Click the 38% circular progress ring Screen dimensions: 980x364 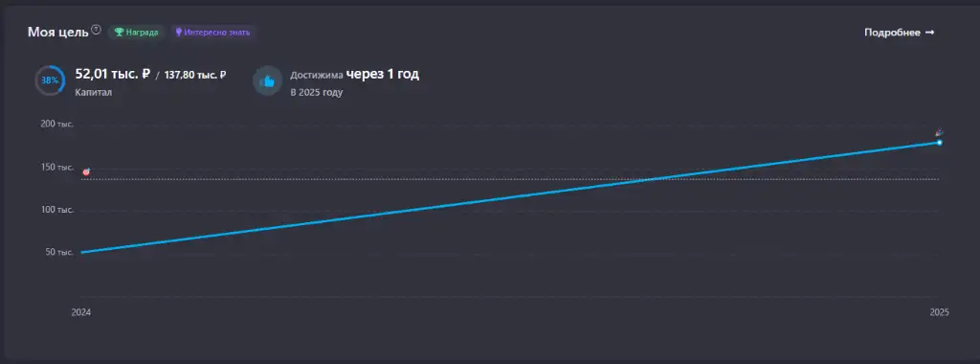[x=50, y=80]
